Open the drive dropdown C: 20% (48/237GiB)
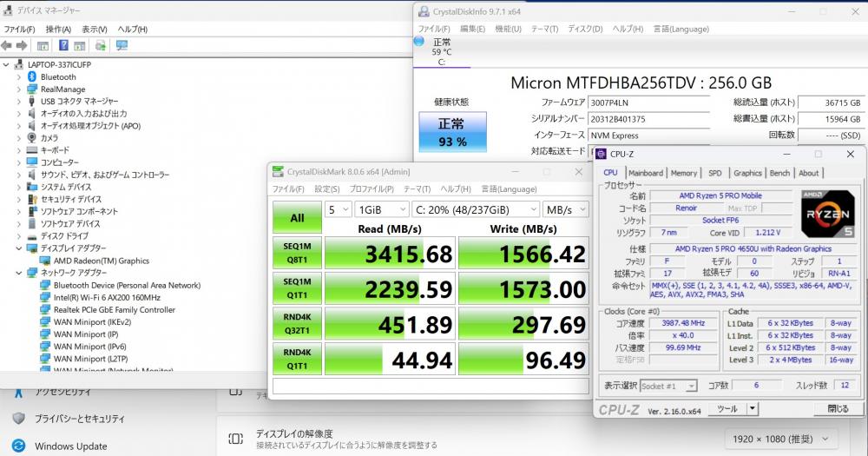The height and width of the screenshot is (456, 868). [476, 209]
